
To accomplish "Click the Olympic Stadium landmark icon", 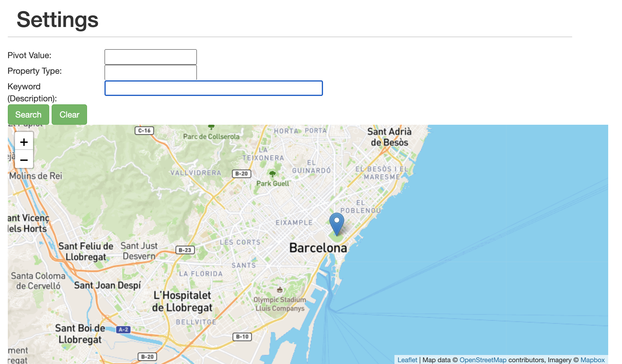I will click(x=280, y=290).
